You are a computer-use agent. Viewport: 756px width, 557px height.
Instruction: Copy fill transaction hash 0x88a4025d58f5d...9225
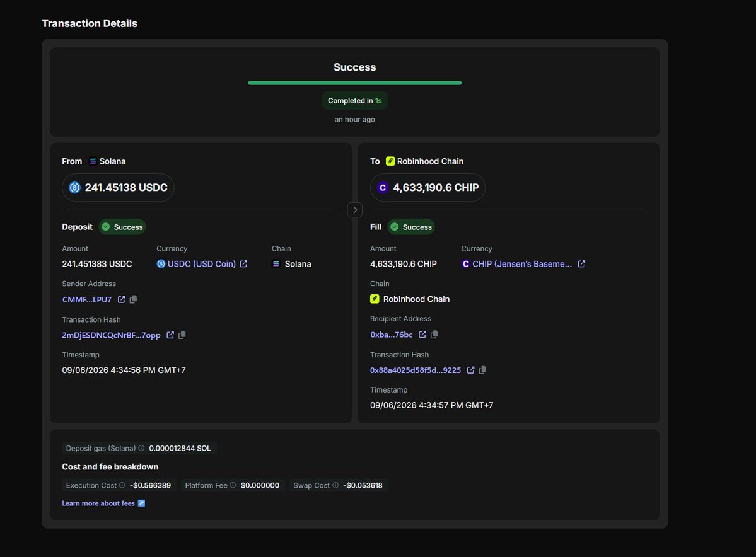click(x=482, y=370)
